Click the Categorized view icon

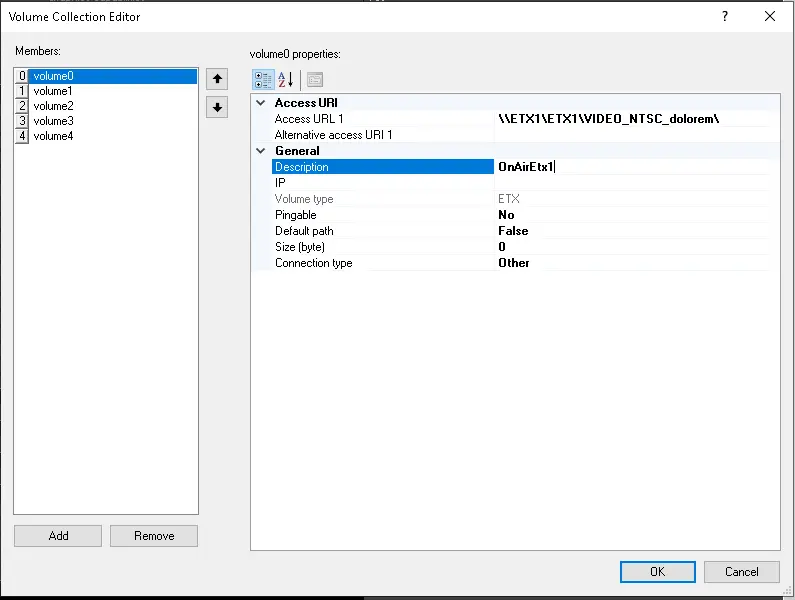coord(263,80)
